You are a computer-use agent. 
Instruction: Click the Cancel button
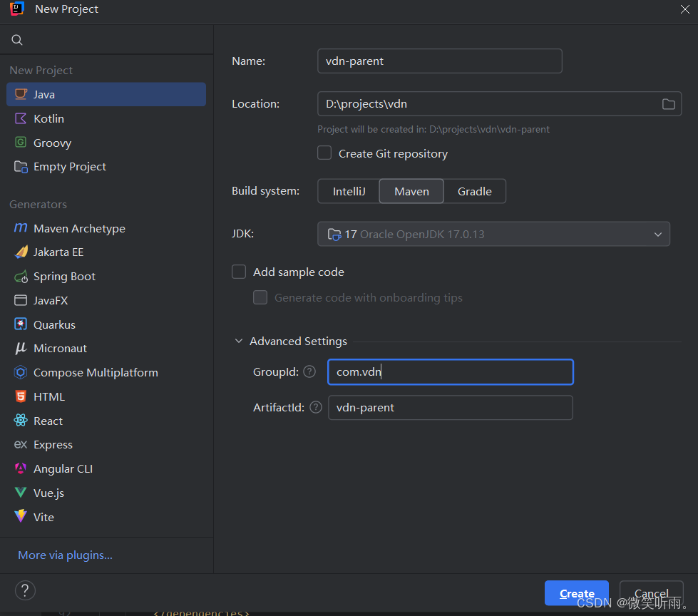(x=651, y=593)
